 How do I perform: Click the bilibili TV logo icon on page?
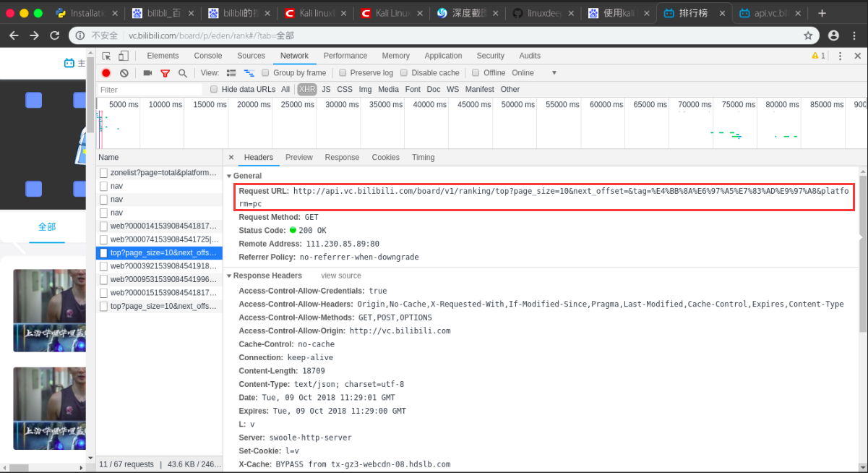(69, 63)
